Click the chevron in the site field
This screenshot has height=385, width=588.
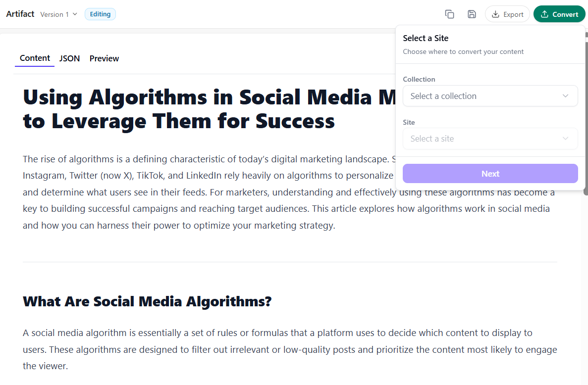click(x=565, y=139)
